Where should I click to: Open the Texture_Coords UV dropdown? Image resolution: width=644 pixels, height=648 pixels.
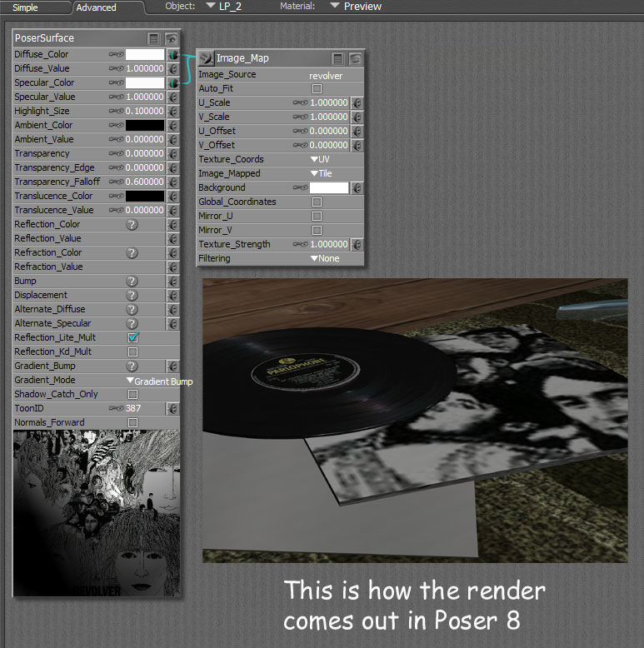[320, 160]
